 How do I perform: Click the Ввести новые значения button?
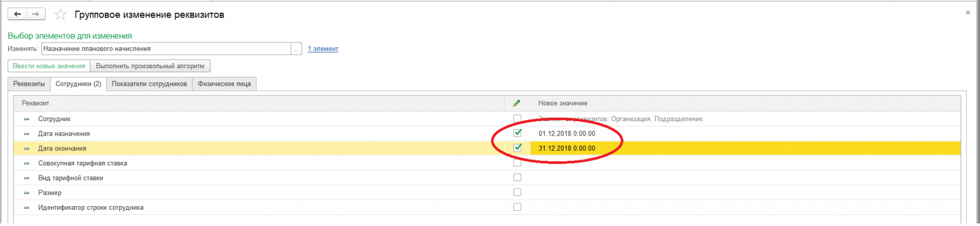(x=49, y=66)
